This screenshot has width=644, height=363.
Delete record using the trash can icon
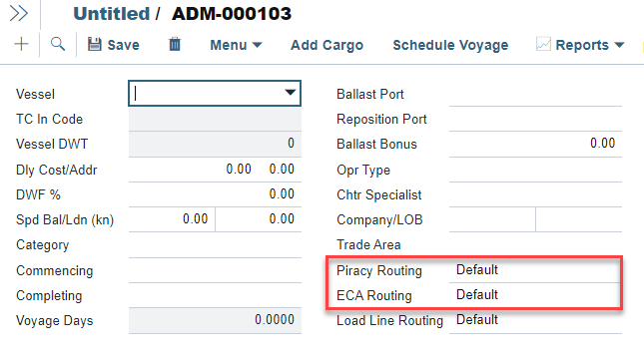coord(175,44)
